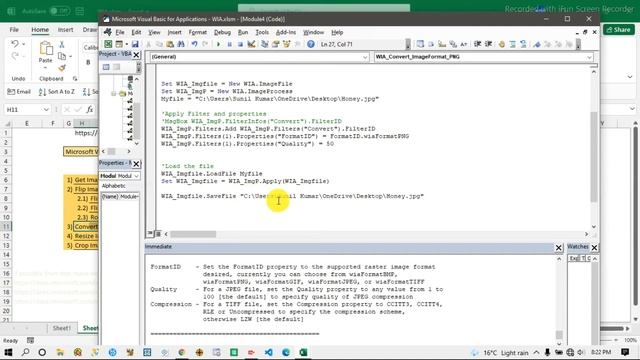This screenshot has height=360, width=640.
Task: Open Excel Name Box dropdown showing H11
Action: point(46,109)
